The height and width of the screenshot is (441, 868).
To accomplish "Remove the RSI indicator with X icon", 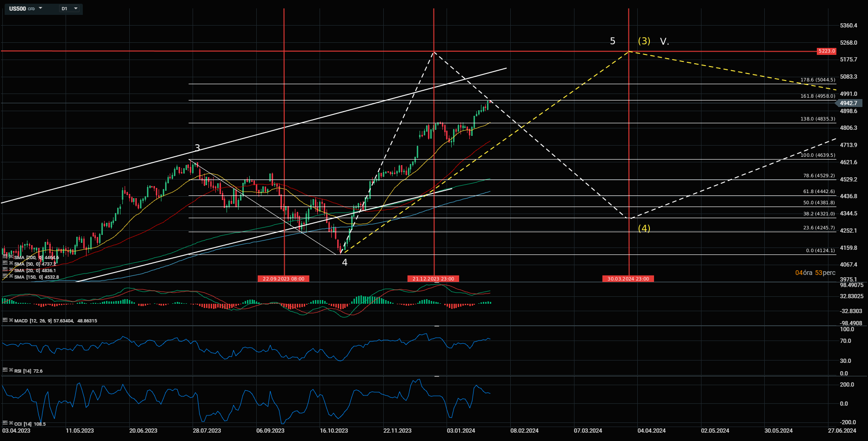I will coord(11,370).
